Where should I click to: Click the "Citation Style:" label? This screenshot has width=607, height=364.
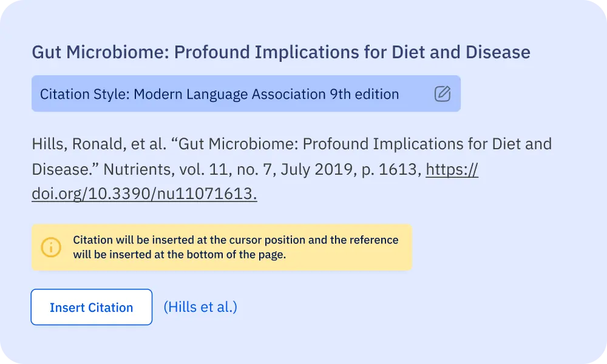tap(84, 94)
